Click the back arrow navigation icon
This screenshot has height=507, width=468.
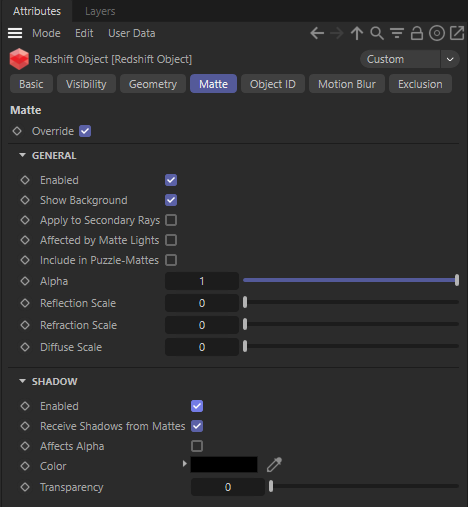click(317, 33)
